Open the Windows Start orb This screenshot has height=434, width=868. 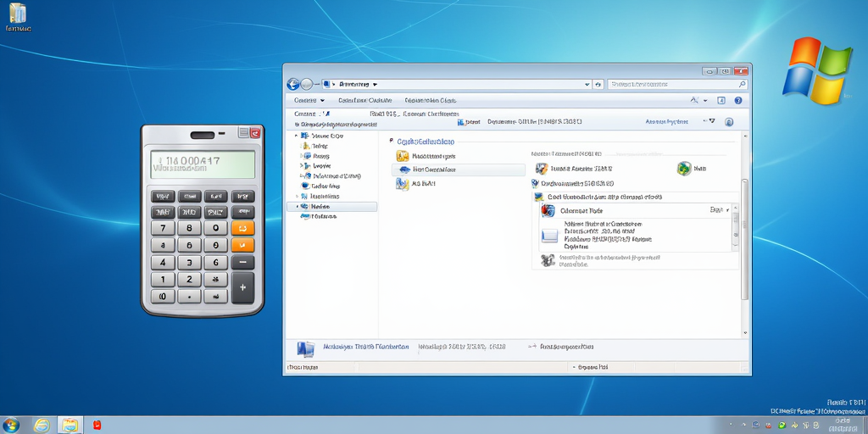(x=10, y=426)
